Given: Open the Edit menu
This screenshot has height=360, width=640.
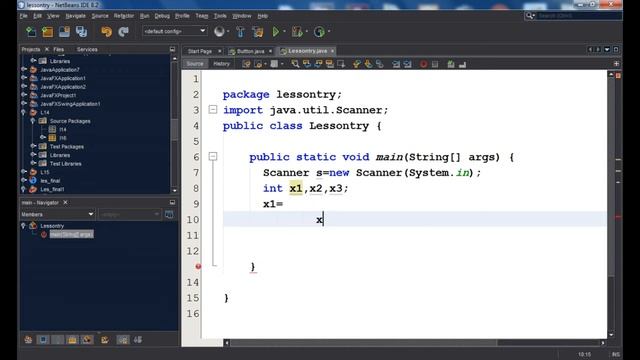Looking at the screenshot, I should point(38,16).
